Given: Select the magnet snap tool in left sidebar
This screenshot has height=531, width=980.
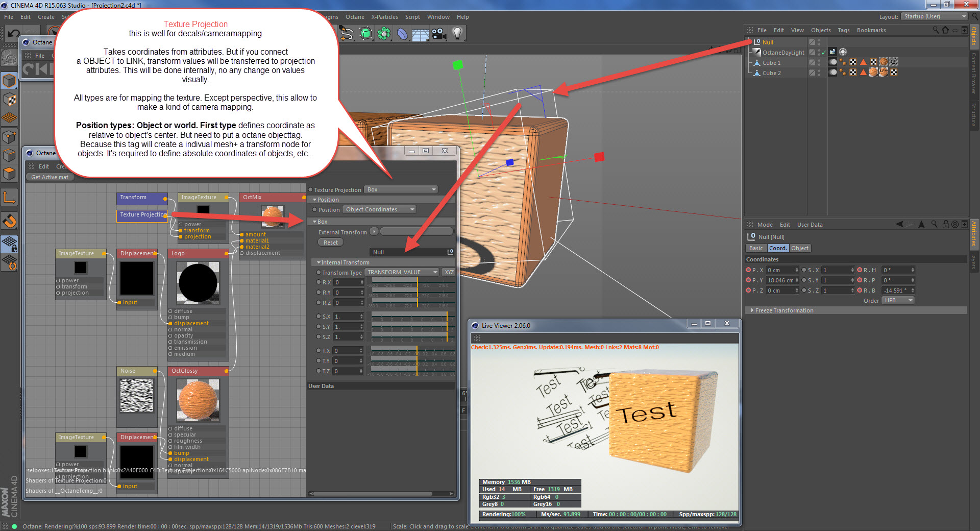Looking at the screenshot, I should pos(10,221).
